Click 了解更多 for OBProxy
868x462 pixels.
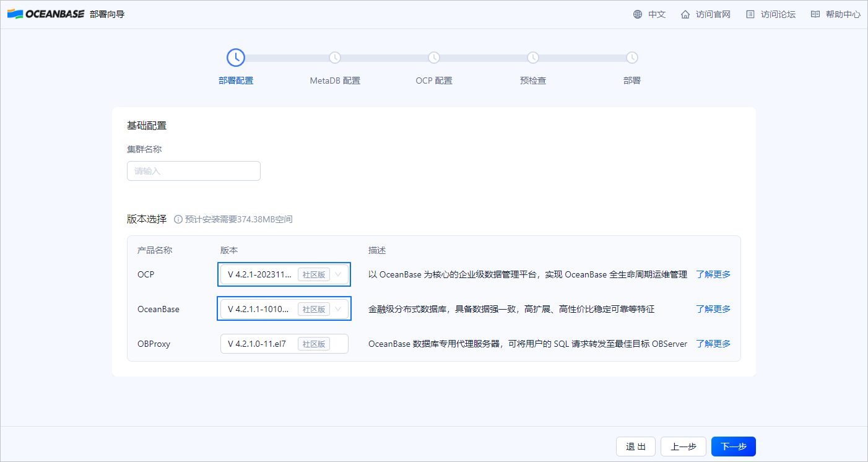pyautogui.click(x=713, y=344)
